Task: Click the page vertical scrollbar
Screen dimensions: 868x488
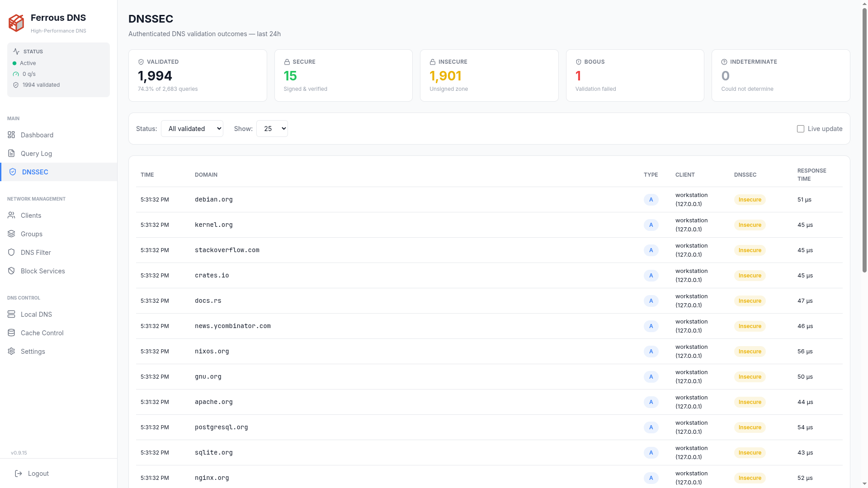Action: point(864,140)
